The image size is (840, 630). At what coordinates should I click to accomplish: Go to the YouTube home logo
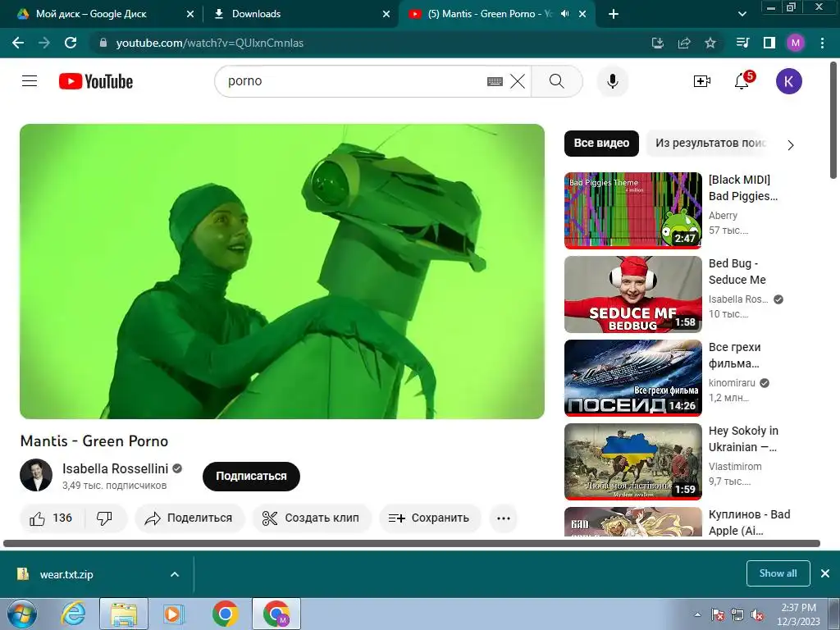click(96, 81)
